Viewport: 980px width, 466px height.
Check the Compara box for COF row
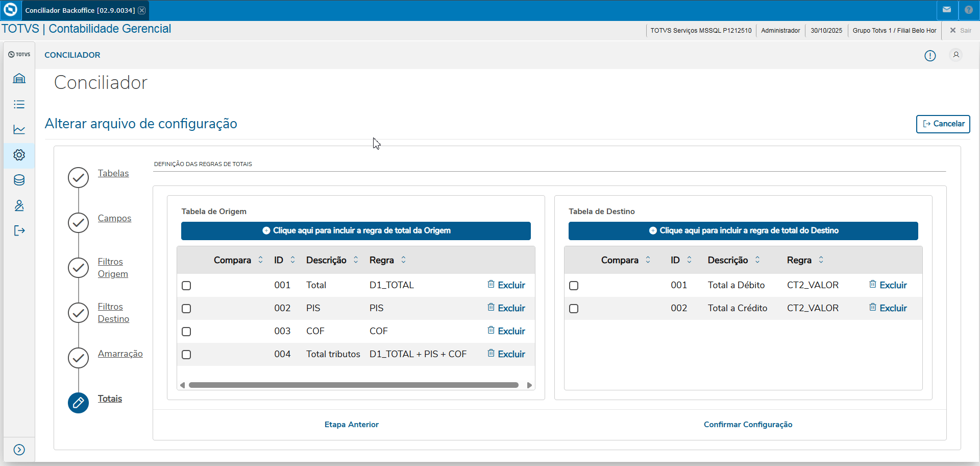coord(186,332)
